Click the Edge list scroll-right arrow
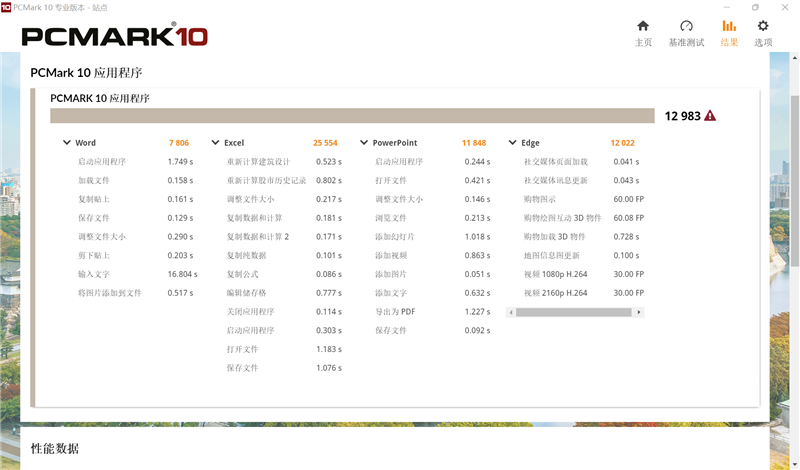The image size is (800, 470). [639, 312]
